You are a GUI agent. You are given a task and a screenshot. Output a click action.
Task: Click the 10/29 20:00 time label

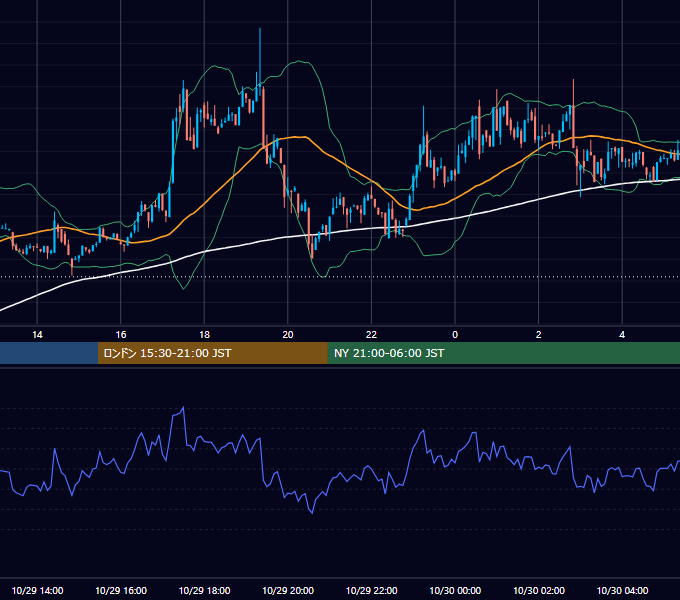(x=288, y=590)
